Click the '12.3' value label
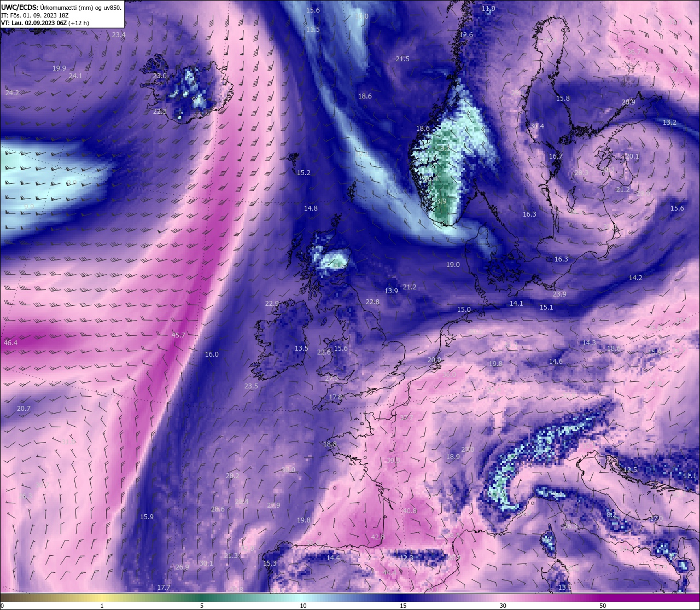 point(406,558)
